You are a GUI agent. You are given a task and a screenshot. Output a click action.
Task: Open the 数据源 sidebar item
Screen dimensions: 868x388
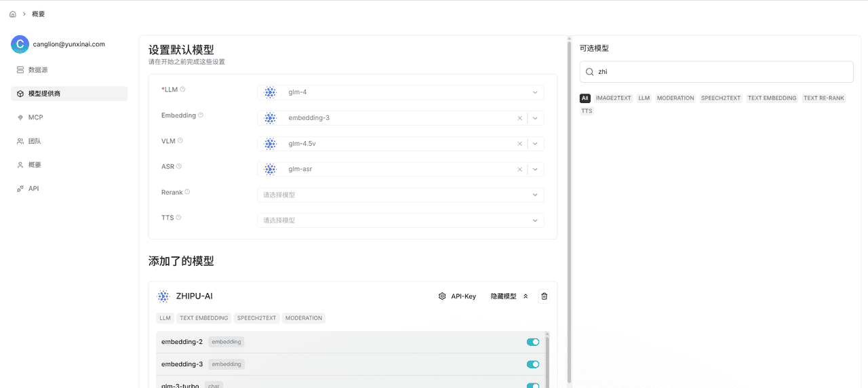(69, 70)
